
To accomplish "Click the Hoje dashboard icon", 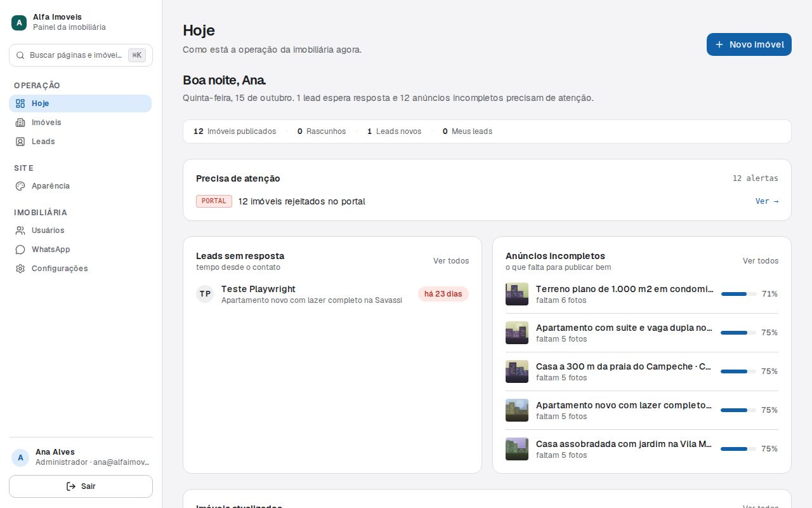I will point(20,104).
